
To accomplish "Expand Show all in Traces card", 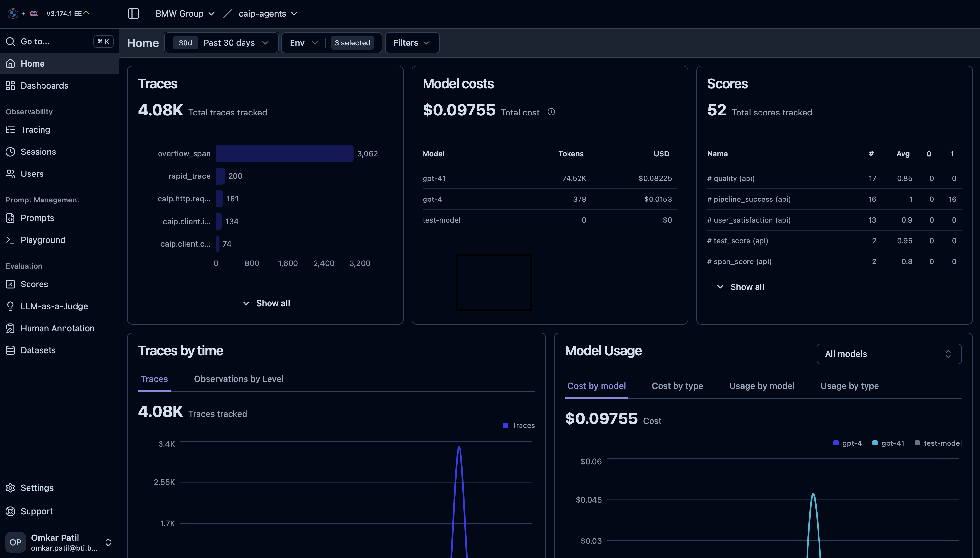I will click(x=266, y=304).
